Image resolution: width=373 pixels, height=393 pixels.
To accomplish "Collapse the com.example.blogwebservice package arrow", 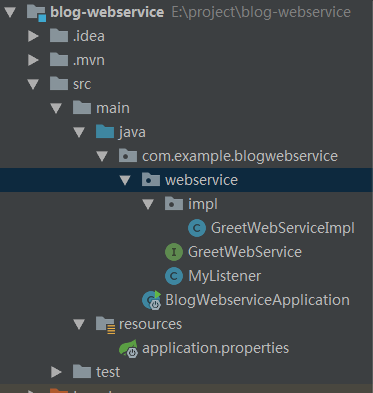I will 102,156.
